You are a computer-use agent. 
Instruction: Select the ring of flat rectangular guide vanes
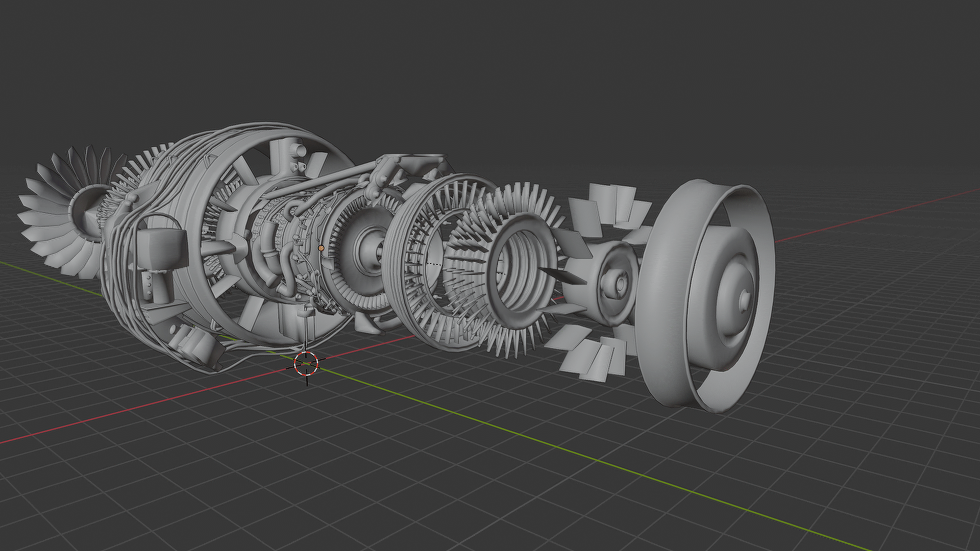597,283
